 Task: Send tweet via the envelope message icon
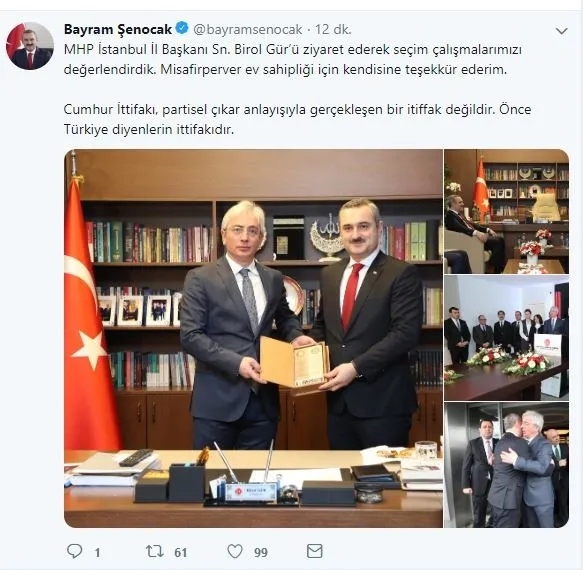[x=315, y=551]
